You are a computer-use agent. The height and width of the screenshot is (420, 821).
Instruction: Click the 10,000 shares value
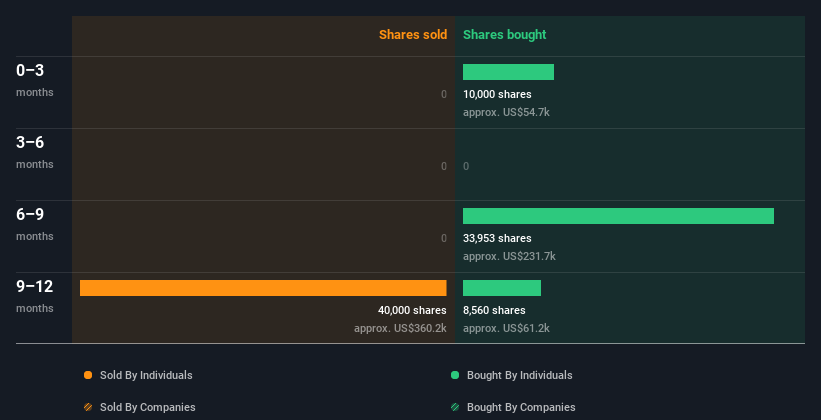(497, 94)
